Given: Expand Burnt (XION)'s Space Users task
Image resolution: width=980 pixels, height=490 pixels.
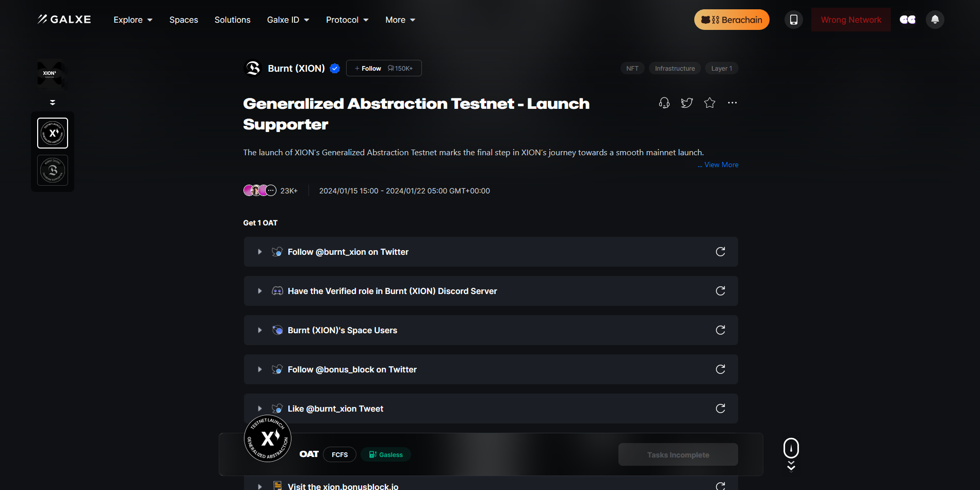Looking at the screenshot, I should (x=260, y=330).
